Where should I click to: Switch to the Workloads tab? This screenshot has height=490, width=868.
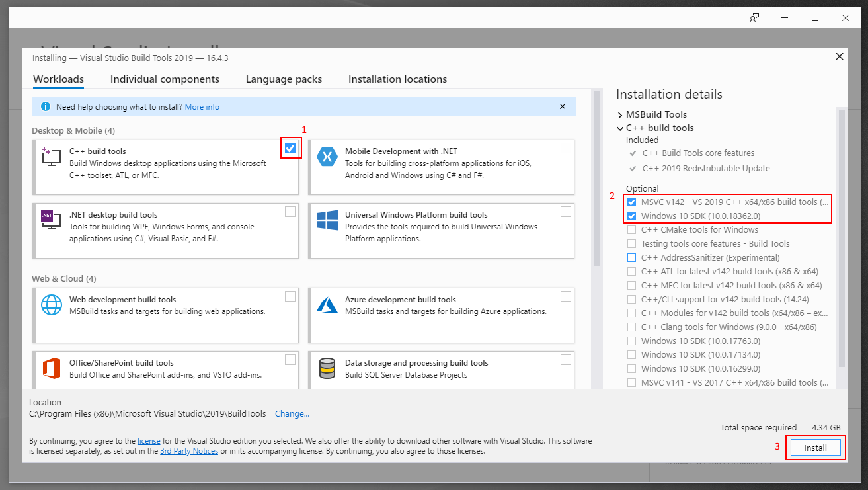[59, 79]
